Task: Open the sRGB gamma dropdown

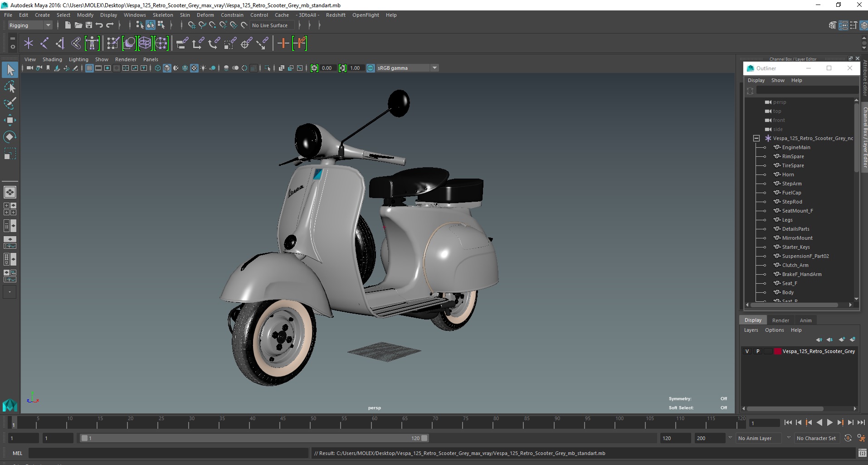Action: [x=407, y=68]
